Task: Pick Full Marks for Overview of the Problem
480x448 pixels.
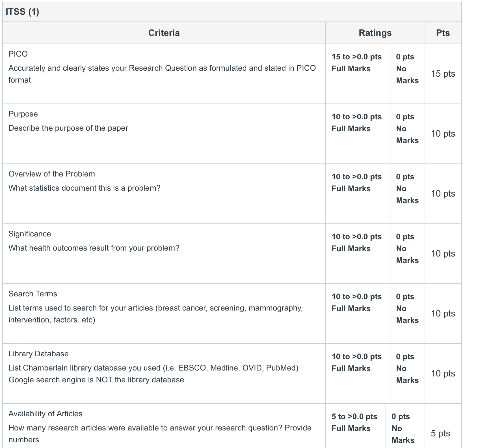Action: click(x=358, y=194)
